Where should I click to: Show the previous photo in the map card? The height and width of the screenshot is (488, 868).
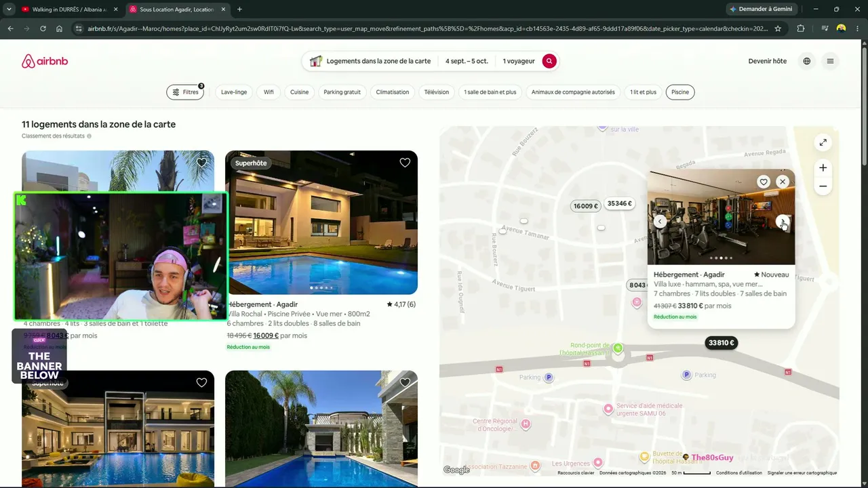click(x=660, y=222)
